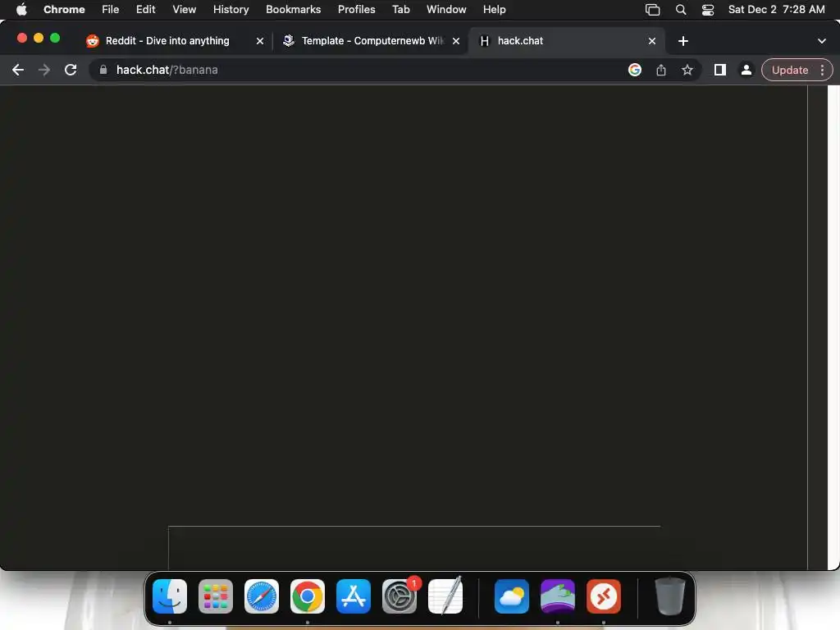Click Google Chrome in the Dock

(308, 596)
